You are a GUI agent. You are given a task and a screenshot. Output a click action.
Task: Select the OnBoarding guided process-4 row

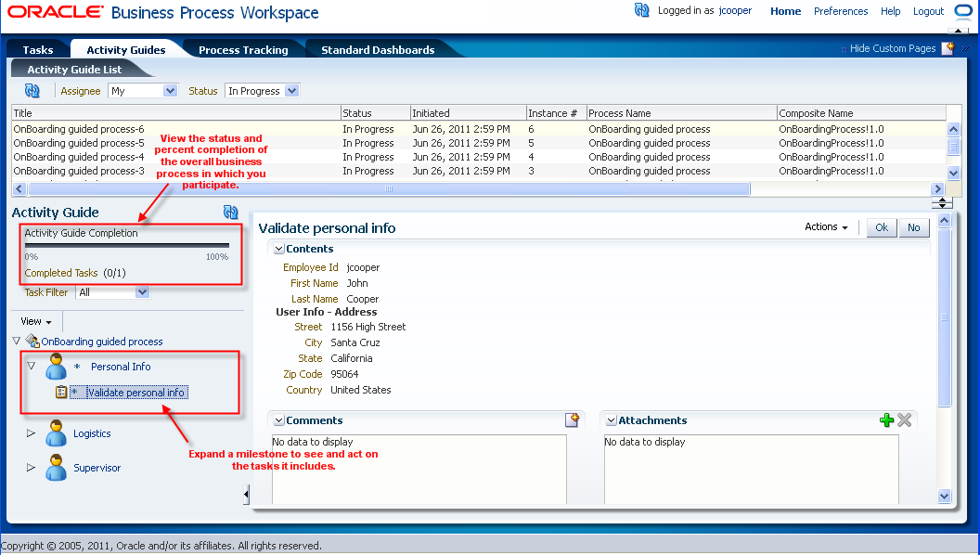pyautogui.click(x=479, y=157)
